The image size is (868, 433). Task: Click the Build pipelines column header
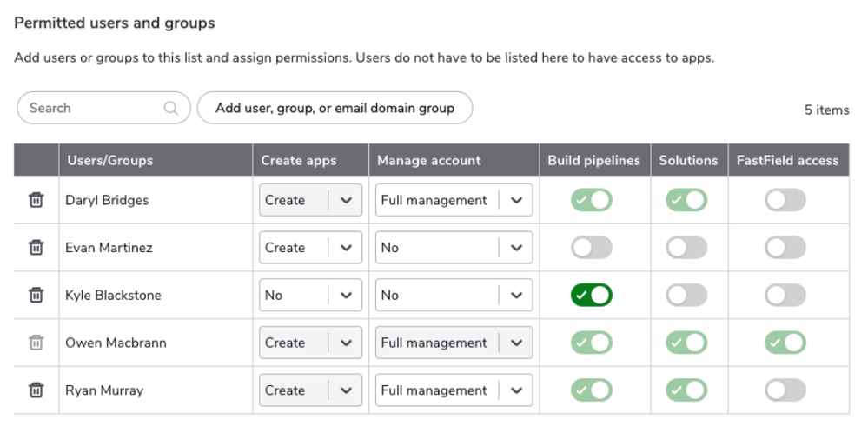pyautogui.click(x=593, y=160)
